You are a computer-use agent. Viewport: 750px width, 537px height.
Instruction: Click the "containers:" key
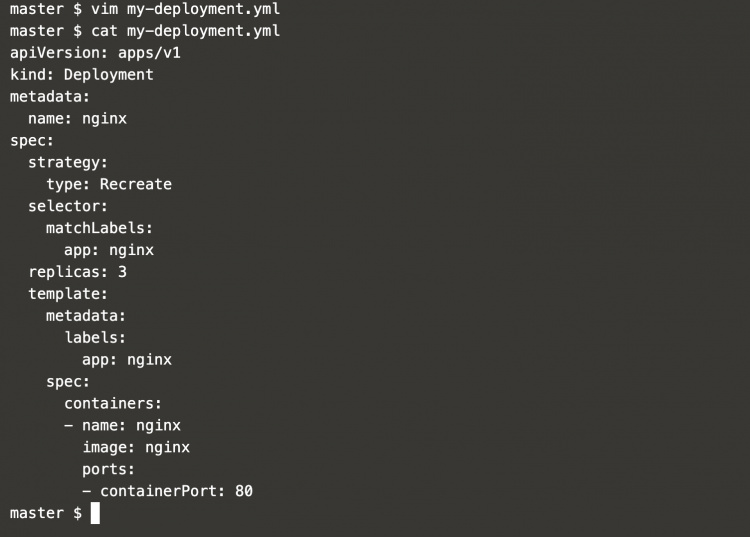[x=113, y=403]
